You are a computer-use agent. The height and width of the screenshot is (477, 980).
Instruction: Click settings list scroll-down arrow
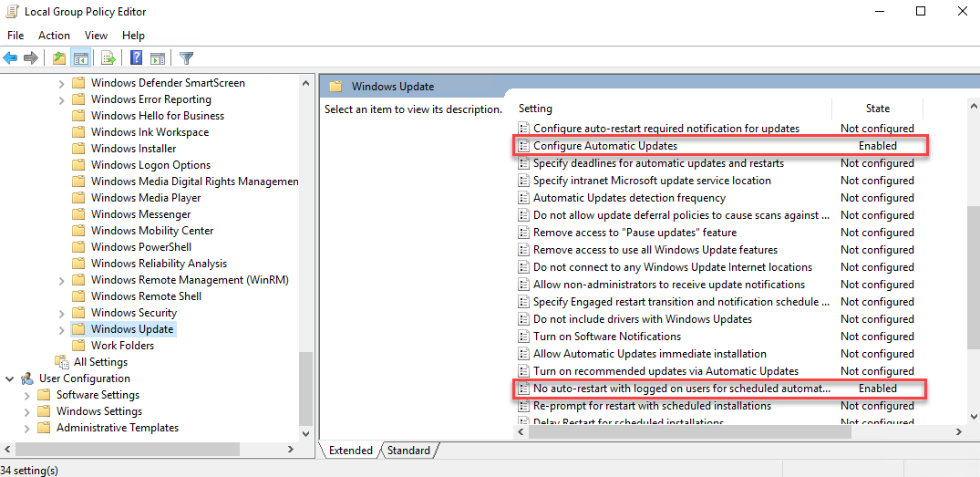click(x=973, y=417)
